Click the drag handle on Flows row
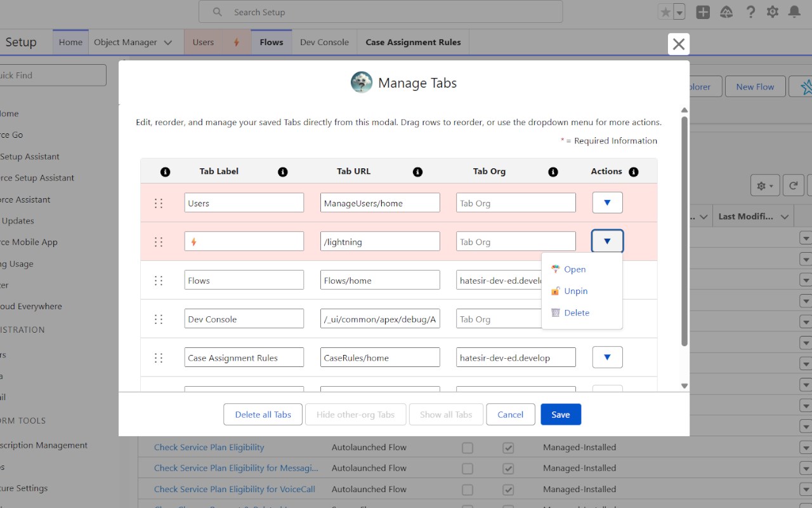The height and width of the screenshot is (508, 812). (x=159, y=281)
